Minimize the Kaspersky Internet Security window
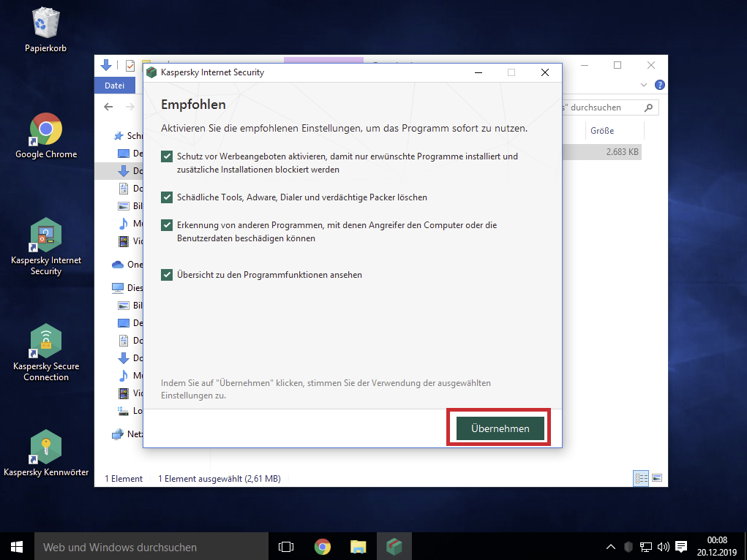 (x=478, y=72)
